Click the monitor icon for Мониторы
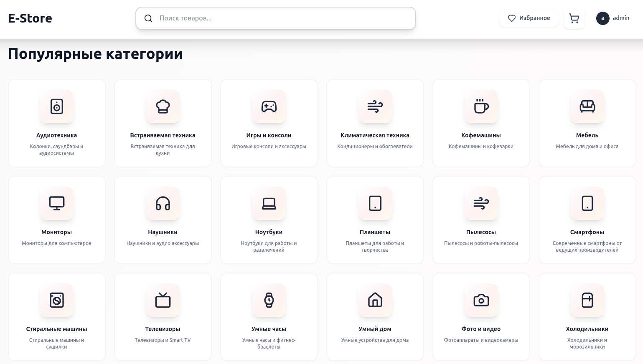643x364 pixels. [x=56, y=203]
